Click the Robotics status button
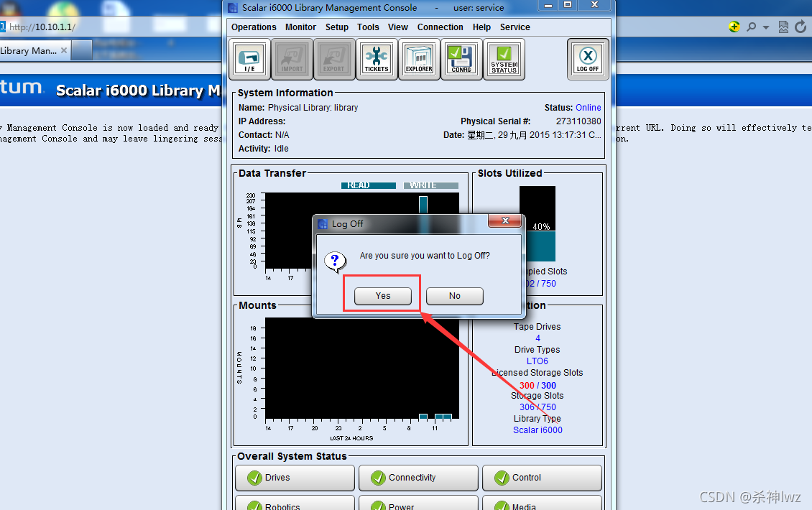 [295, 504]
